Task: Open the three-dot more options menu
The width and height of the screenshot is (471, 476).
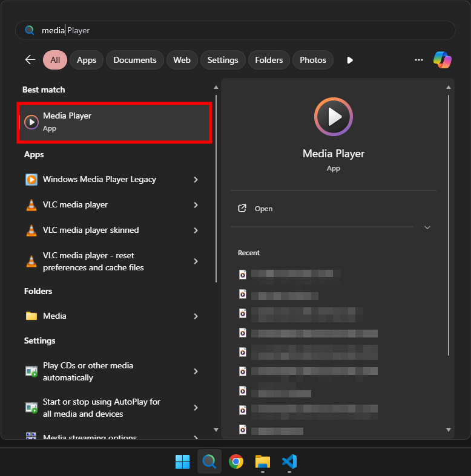Action: tap(419, 60)
